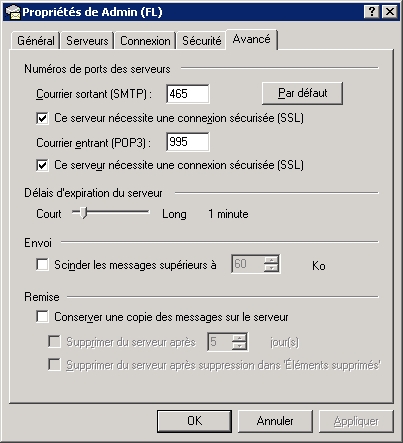This screenshot has height=443, width=403.
Task: Go to the Connexion tab
Action: 145,41
